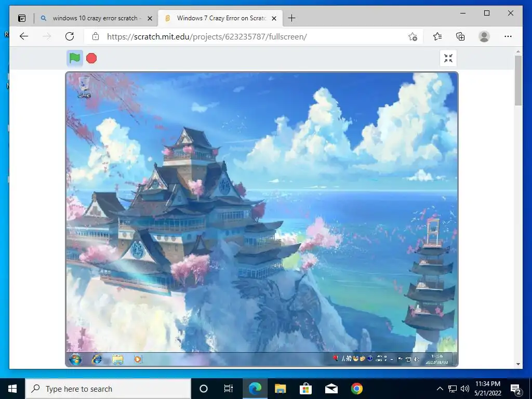The height and width of the screenshot is (399, 532).
Task: Show hidden system tray icons
Action: (440, 389)
